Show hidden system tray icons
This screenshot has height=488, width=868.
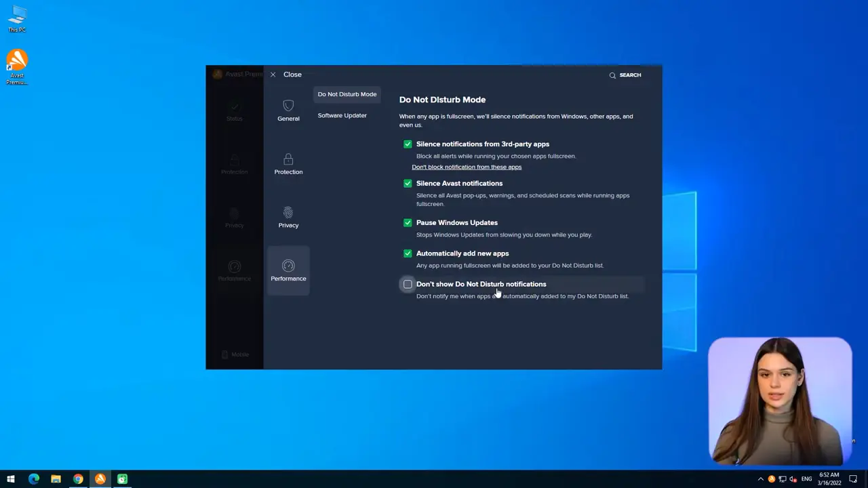tap(760, 479)
